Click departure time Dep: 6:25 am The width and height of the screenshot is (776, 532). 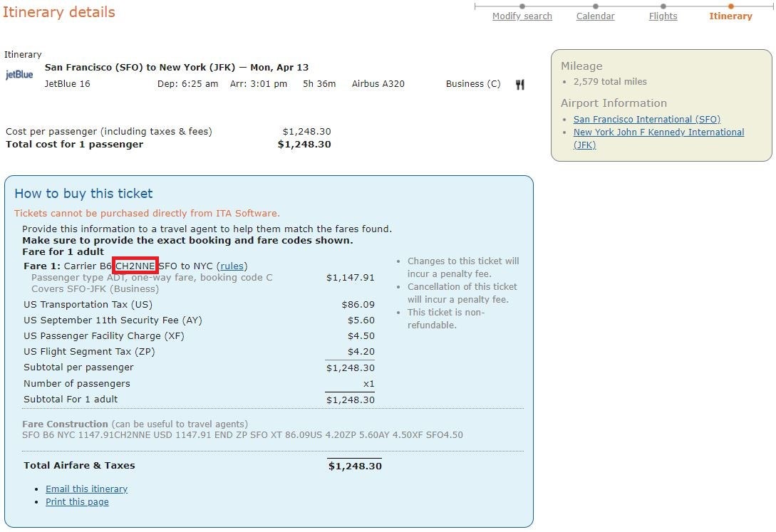[x=187, y=83]
